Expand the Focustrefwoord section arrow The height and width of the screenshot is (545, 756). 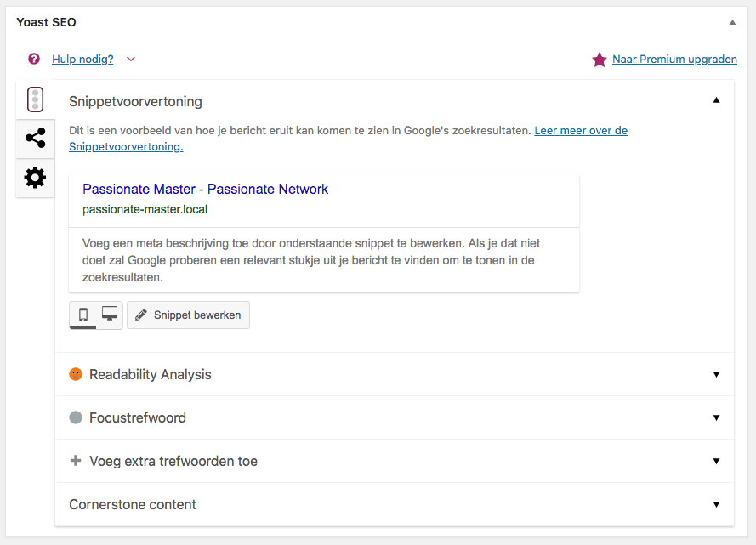[x=717, y=417]
